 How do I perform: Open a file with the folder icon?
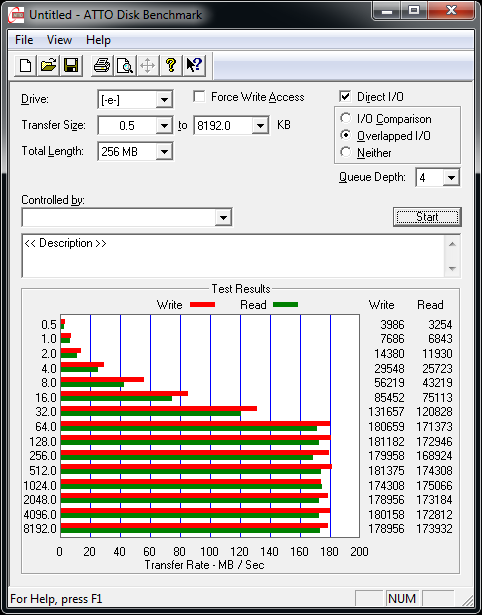pyautogui.click(x=48, y=65)
